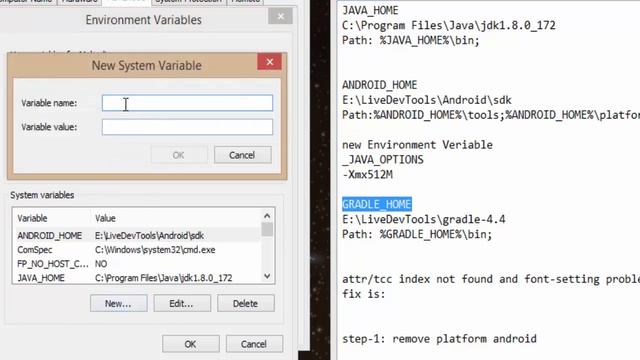
Task: Confirm Environment Variables with OK
Action: coord(191,344)
